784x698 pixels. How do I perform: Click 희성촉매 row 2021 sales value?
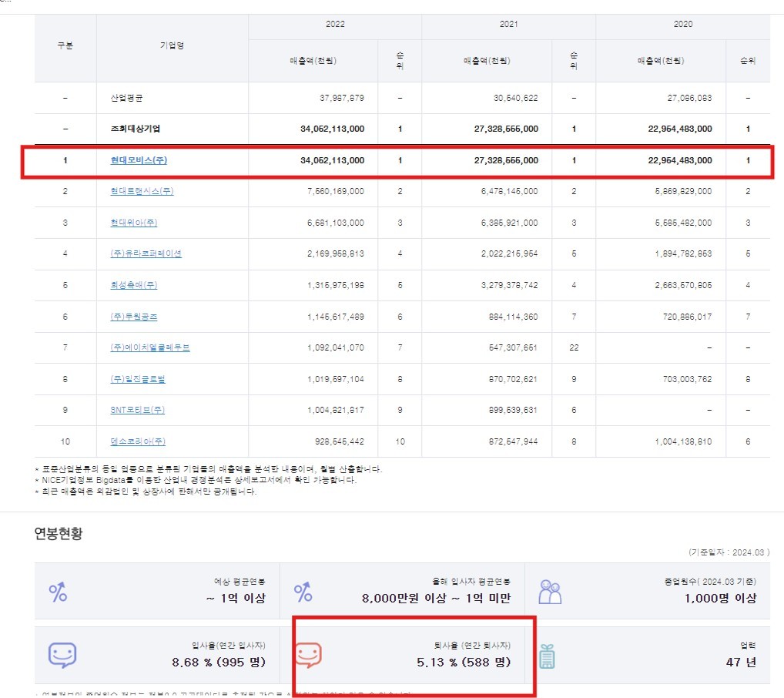tap(510, 285)
